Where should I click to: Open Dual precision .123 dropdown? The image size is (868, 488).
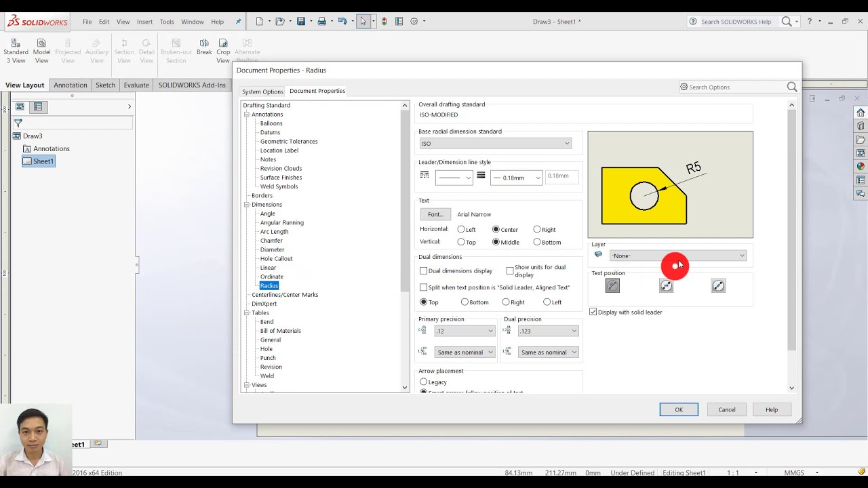click(548, 331)
